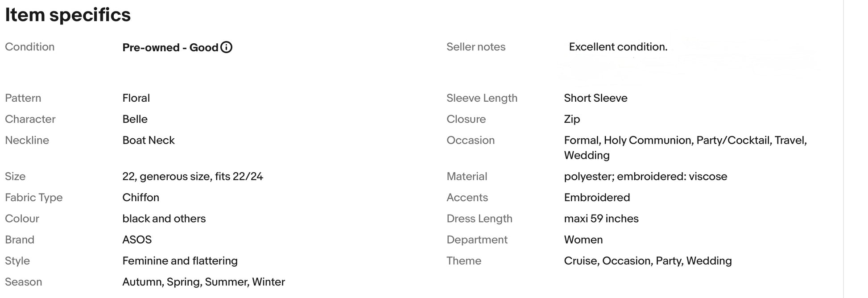Click the Short Sleeve value
This screenshot has height=298, width=868.
tap(595, 98)
